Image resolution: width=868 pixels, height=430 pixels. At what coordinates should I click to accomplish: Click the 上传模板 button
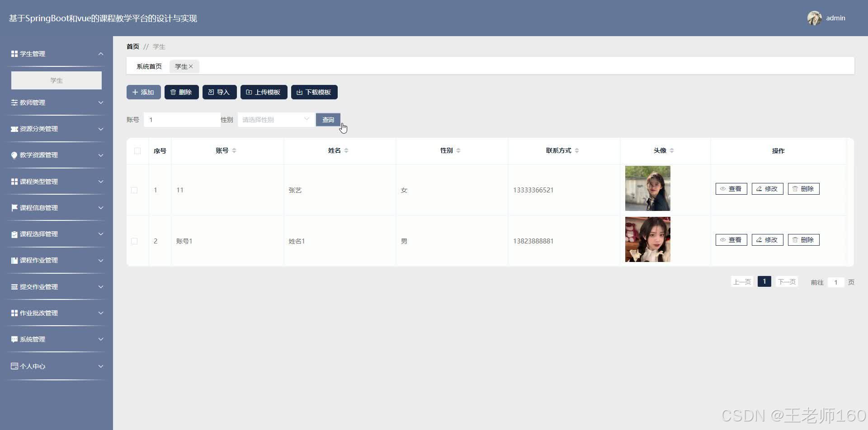pos(264,92)
